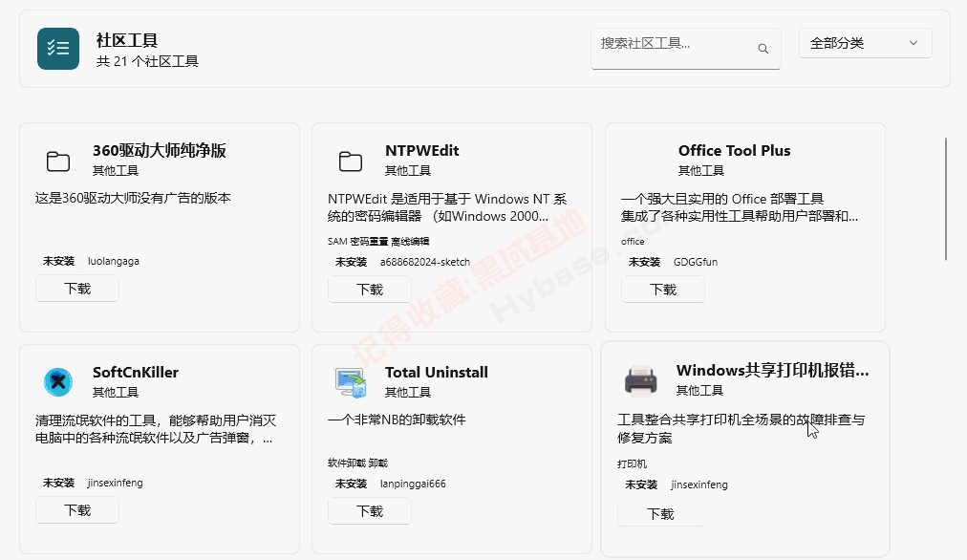The width and height of the screenshot is (967, 560).
Task: Select the Office Tool Plus title
Action: [x=734, y=150]
